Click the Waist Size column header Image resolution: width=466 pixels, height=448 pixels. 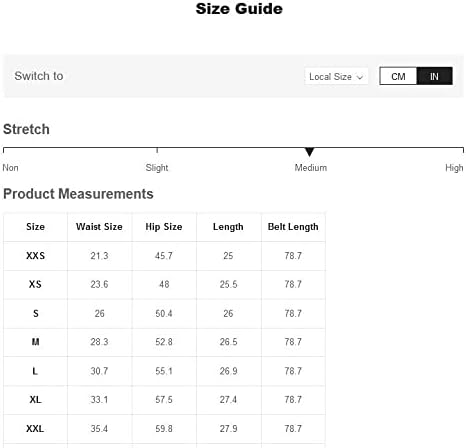point(99,227)
